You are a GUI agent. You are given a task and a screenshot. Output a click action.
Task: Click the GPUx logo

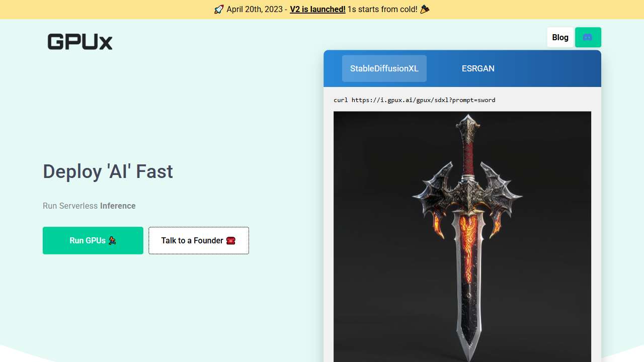click(x=80, y=42)
